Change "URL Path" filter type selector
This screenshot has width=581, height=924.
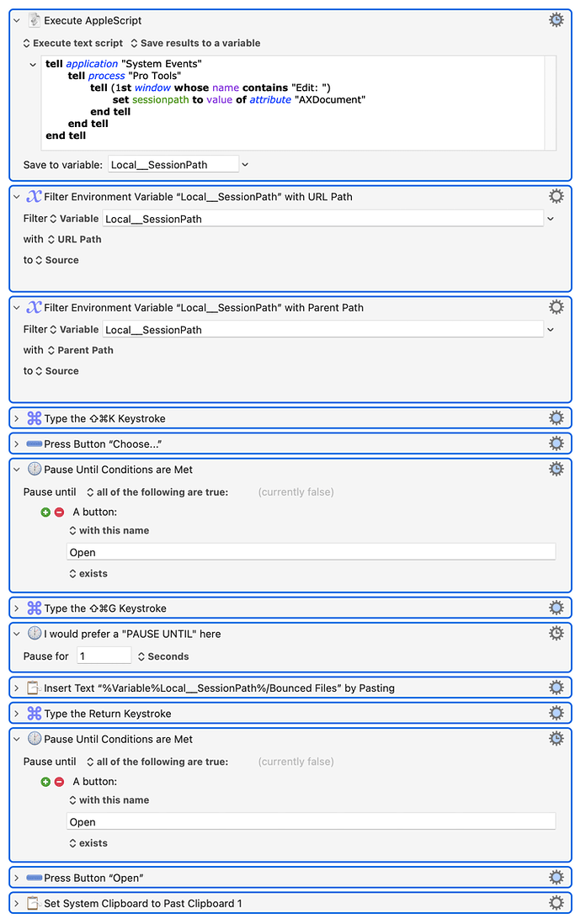click(73, 239)
